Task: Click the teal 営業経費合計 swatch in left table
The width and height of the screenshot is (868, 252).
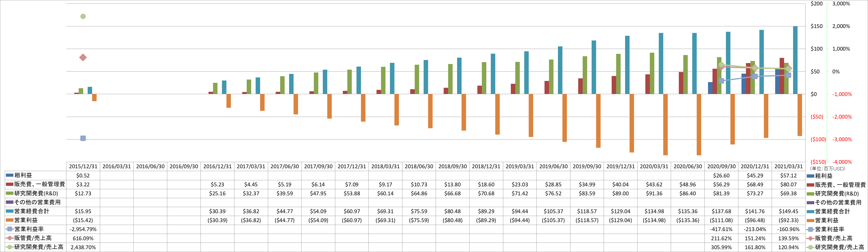Action: (x=9, y=211)
